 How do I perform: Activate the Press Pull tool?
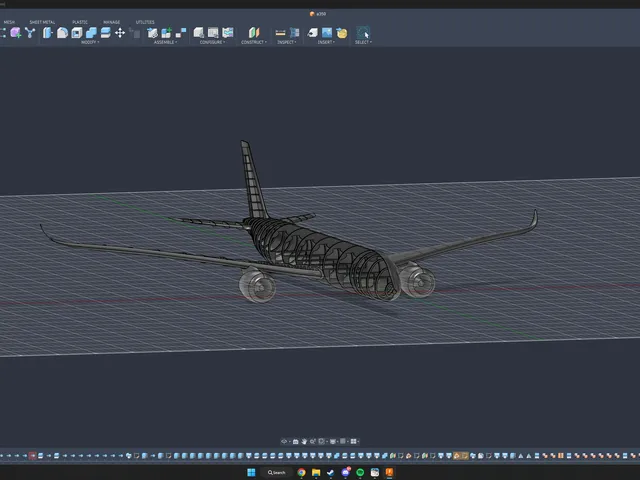tap(48, 33)
